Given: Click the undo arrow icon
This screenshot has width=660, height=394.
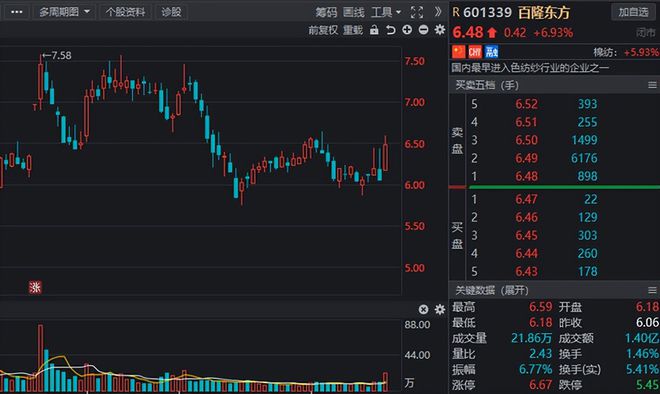Looking at the screenshot, I should click(x=391, y=30).
